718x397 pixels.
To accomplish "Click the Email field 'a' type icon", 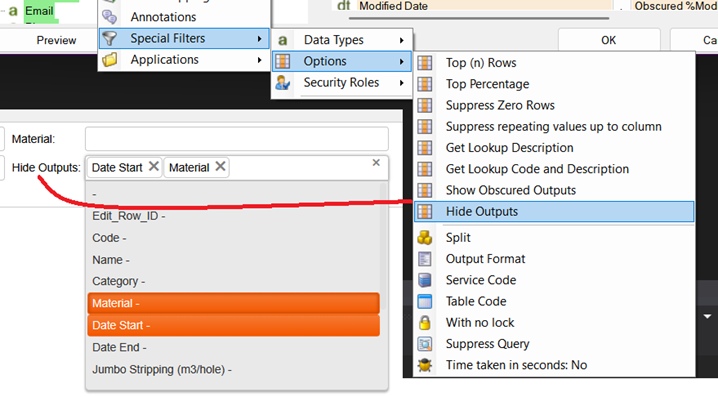I will tap(13, 11).
